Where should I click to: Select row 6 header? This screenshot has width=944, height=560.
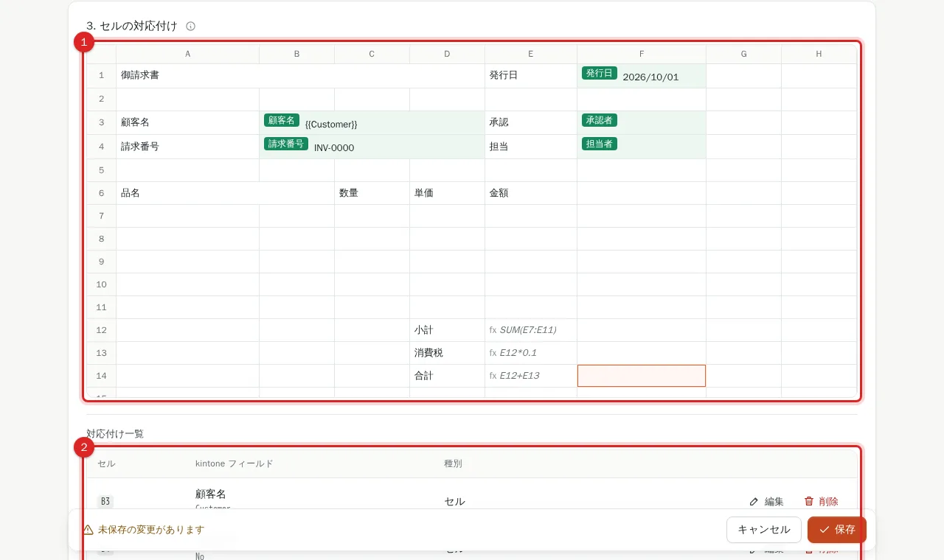[x=102, y=193]
